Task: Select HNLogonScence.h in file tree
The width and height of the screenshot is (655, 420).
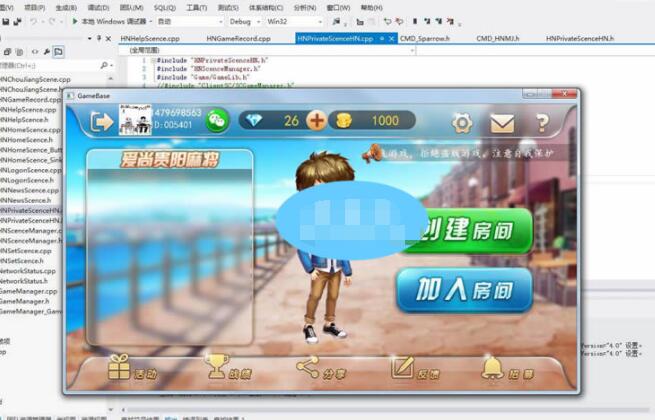Action: tap(27, 181)
